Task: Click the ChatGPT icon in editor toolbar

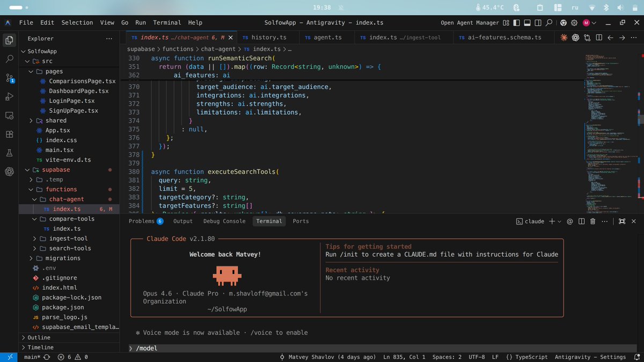Action: click(x=576, y=38)
